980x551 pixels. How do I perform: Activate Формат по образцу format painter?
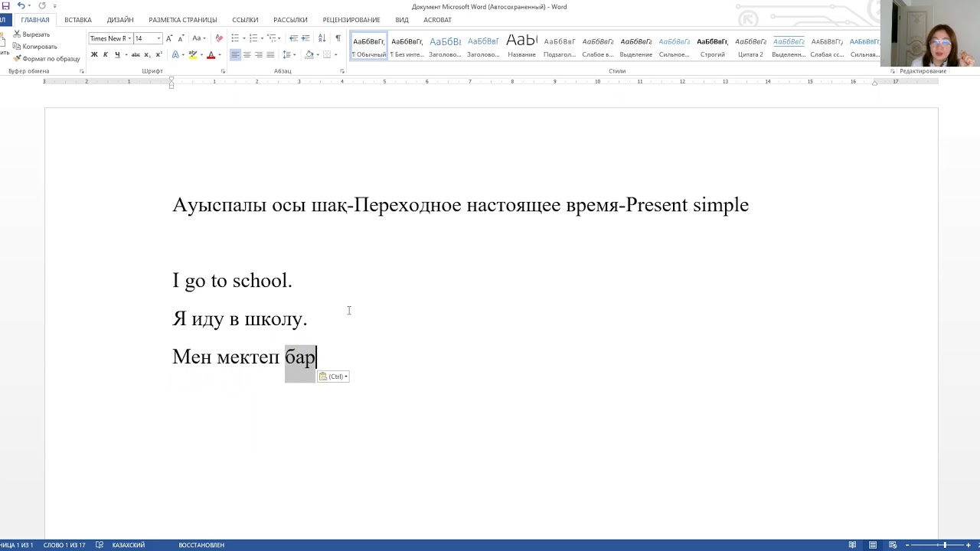click(x=47, y=59)
